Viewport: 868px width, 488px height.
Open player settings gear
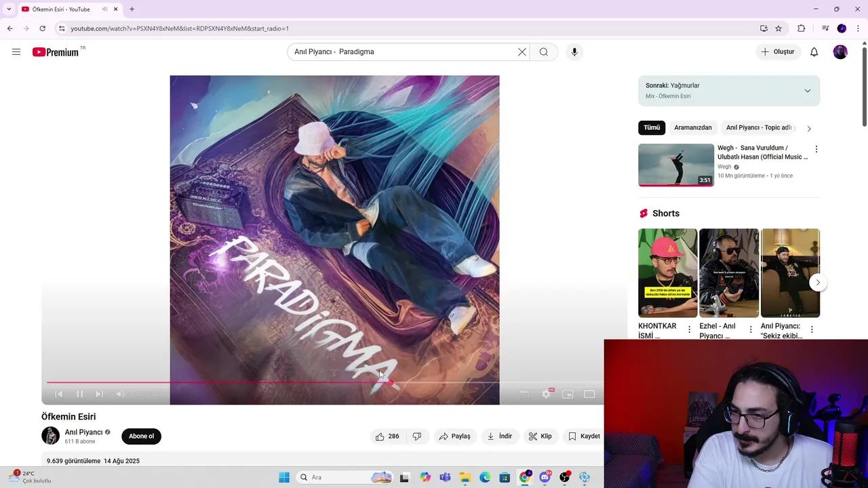[x=547, y=394]
